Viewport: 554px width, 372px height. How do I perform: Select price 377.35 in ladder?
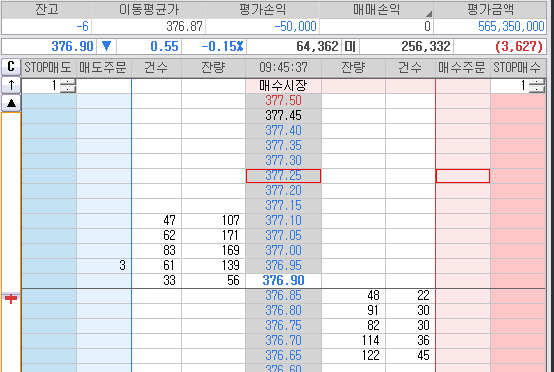(x=283, y=146)
